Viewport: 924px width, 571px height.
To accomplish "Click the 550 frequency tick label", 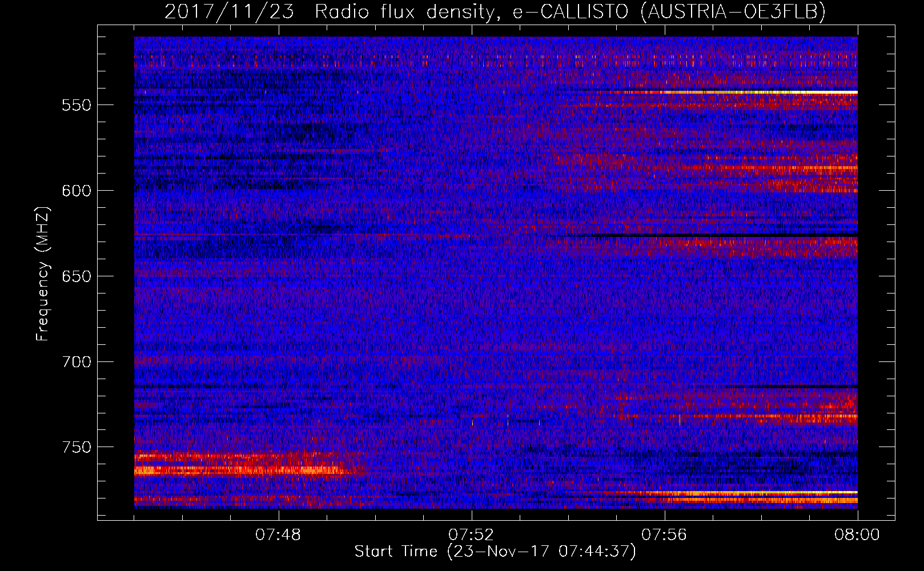I will click(76, 106).
